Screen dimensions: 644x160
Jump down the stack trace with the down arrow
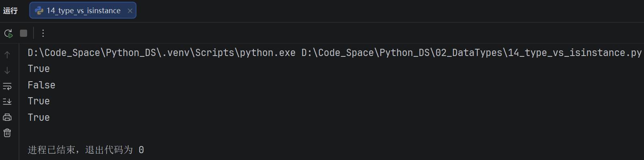7,70
